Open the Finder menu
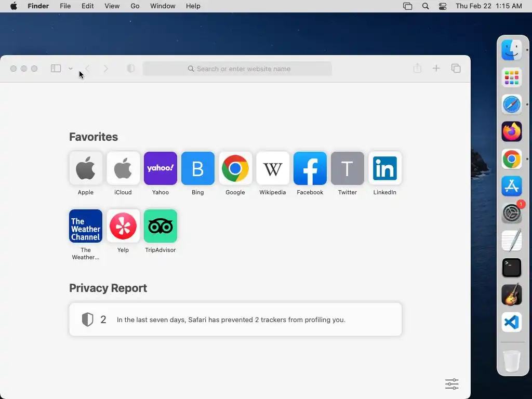The image size is (532, 399). tap(38, 6)
